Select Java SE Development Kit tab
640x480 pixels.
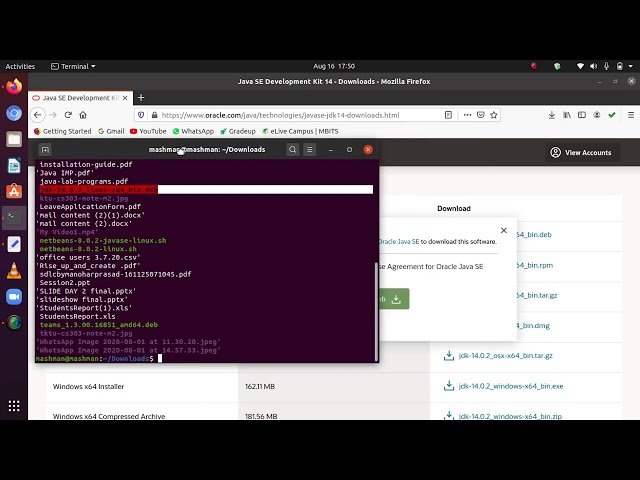point(80,98)
